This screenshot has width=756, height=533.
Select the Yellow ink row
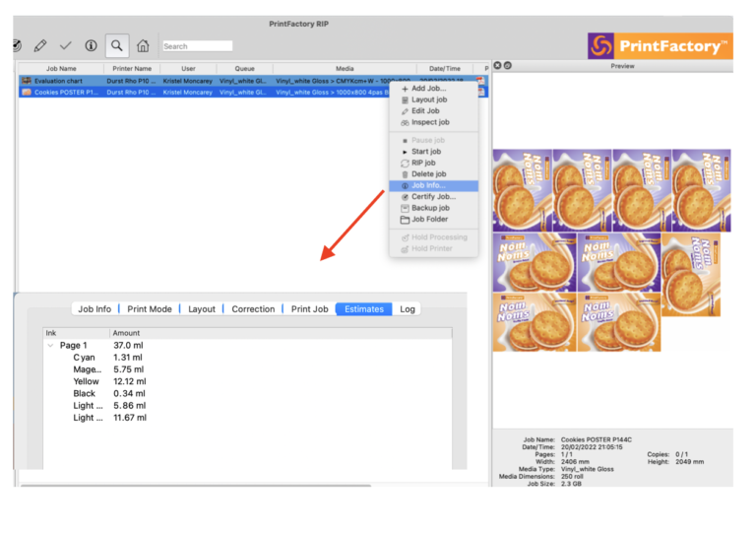point(248,381)
